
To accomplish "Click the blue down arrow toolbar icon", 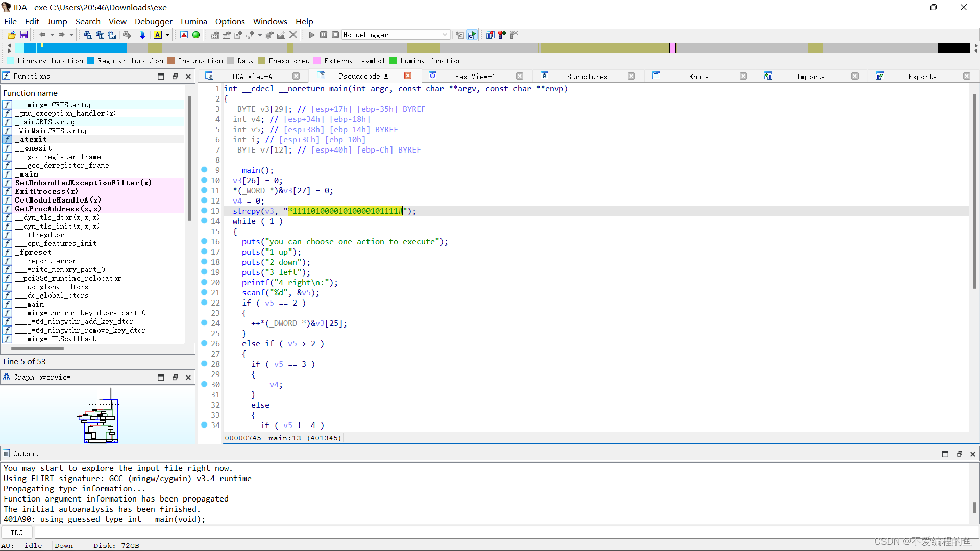I will [142, 35].
